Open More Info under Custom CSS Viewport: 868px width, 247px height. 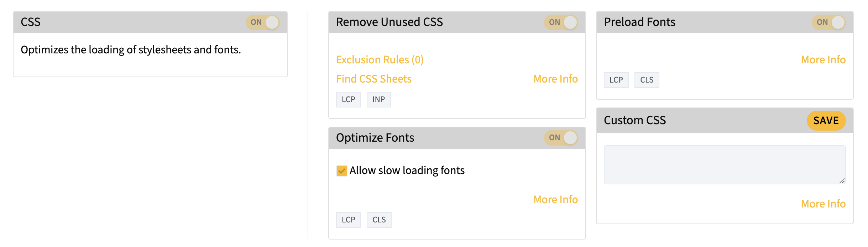(823, 204)
